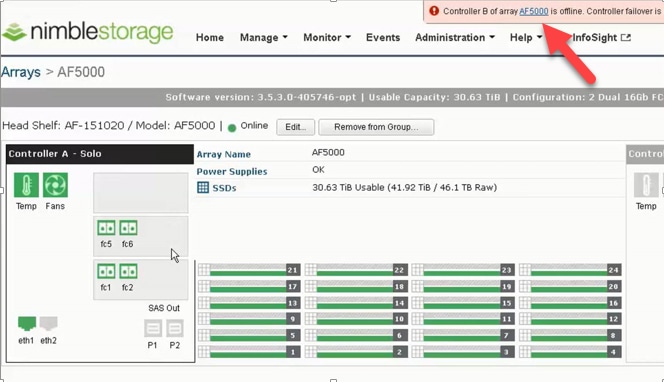Select fc1 fibre channel port icon

(106, 271)
